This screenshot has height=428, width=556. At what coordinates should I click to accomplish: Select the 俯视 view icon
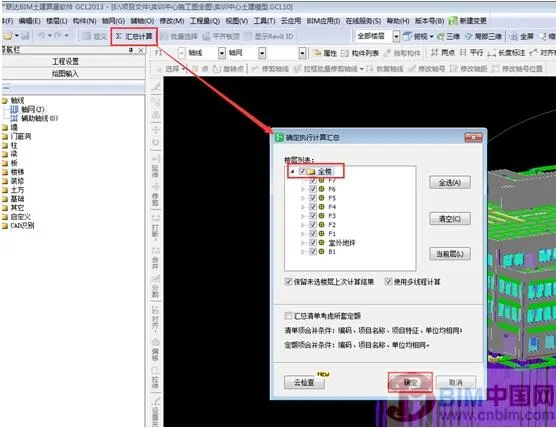(408, 36)
